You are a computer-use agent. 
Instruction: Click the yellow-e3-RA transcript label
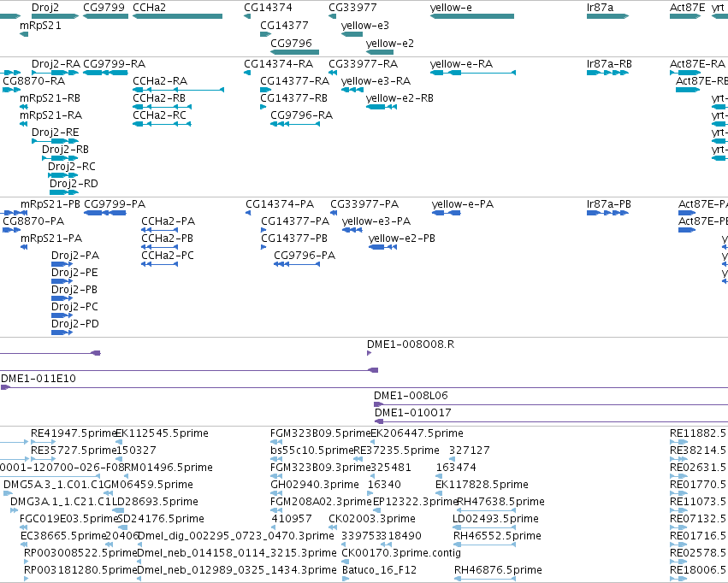pyautogui.click(x=376, y=80)
